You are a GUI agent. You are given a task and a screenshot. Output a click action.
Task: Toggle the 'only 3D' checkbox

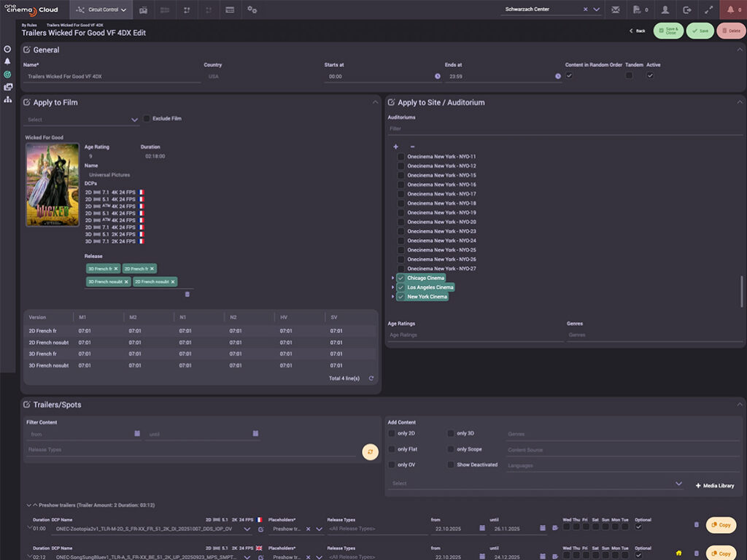click(x=451, y=433)
